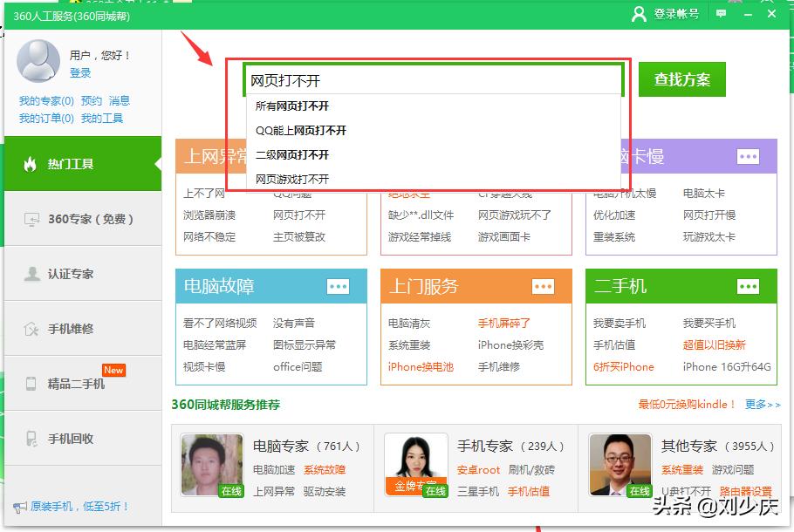Select the wrench icon for 手机维修
Image resolution: width=794 pixels, height=532 pixels.
[30, 329]
